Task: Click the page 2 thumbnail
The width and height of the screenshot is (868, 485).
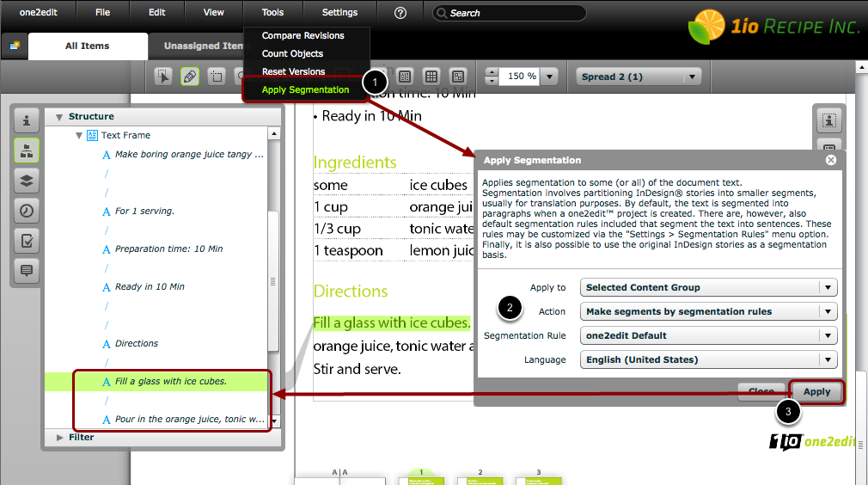Action: pos(480,481)
